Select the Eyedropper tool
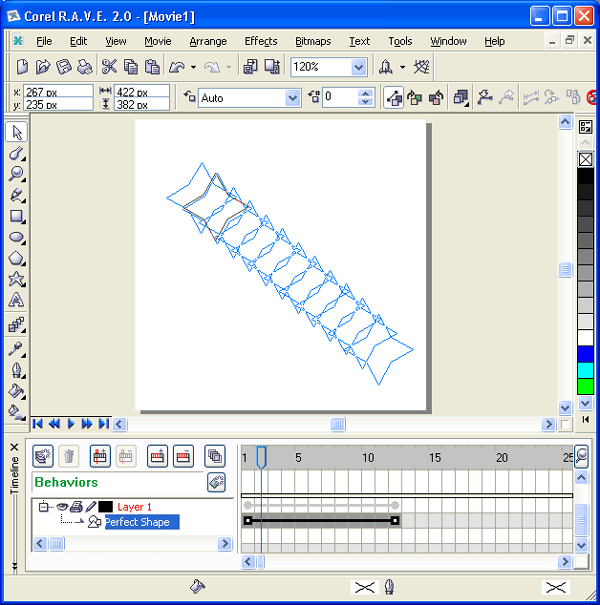This screenshot has height=605, width=600. pos(17,349)
